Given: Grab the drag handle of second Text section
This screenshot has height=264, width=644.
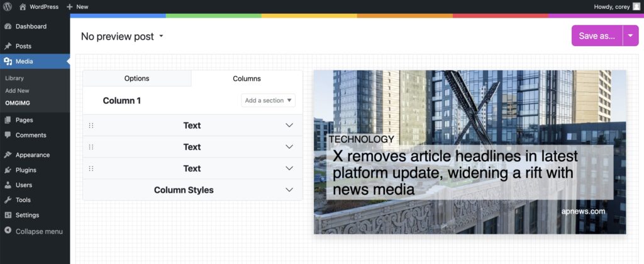Looking at the screenshot, I should click(91, 147).
